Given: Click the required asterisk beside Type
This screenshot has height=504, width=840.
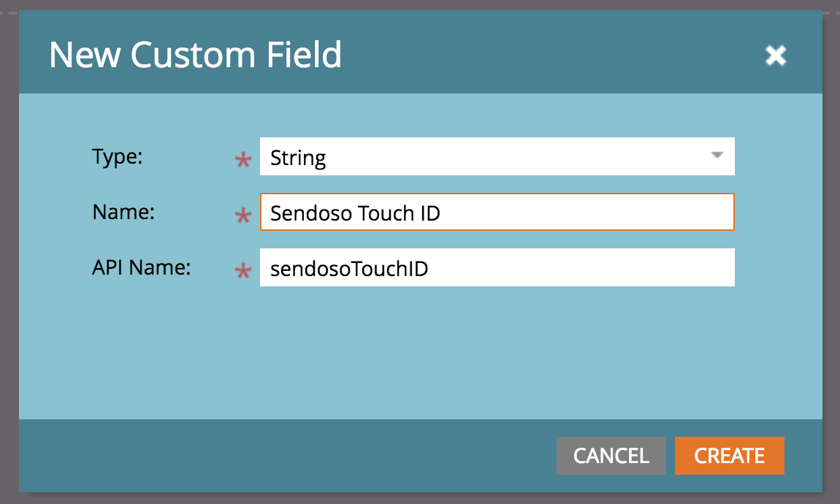Looking at the screenshot, I should click(243, 159).
